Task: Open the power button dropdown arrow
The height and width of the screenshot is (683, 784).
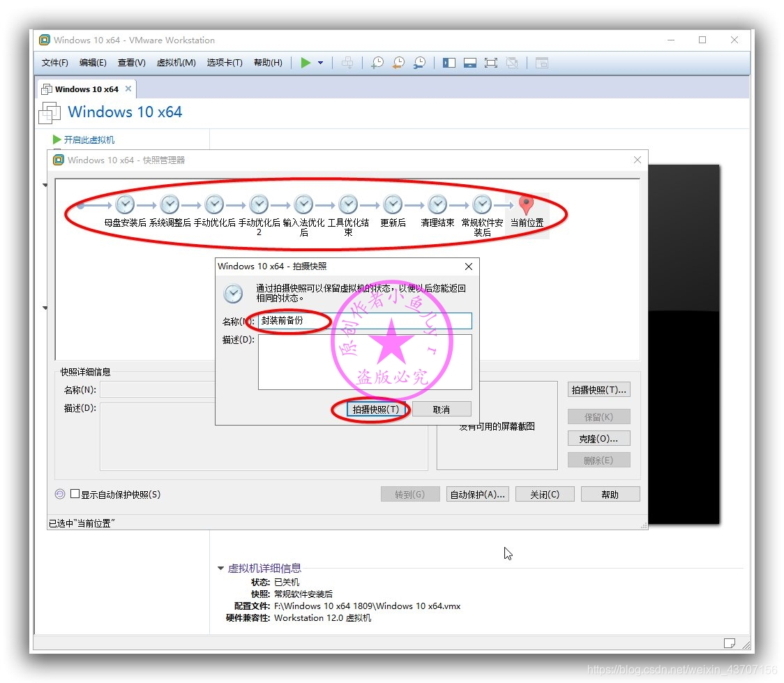Action: pyautogui.click(x=319, y=63)
